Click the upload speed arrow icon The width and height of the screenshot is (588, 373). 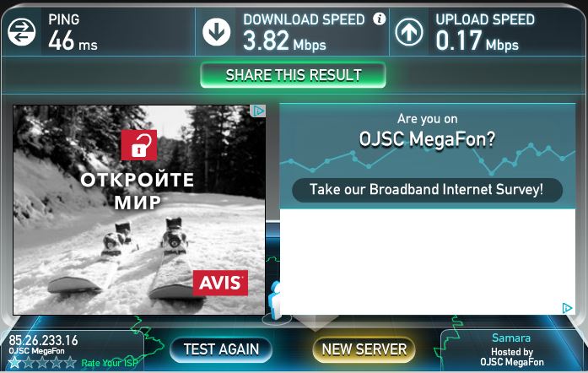click(x=409, y=32)
